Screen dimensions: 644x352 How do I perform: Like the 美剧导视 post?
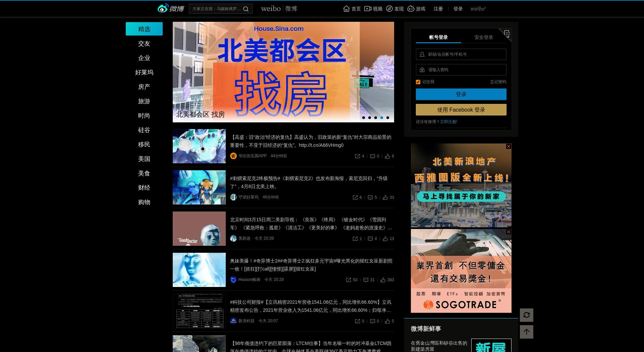tap(385, 239)
